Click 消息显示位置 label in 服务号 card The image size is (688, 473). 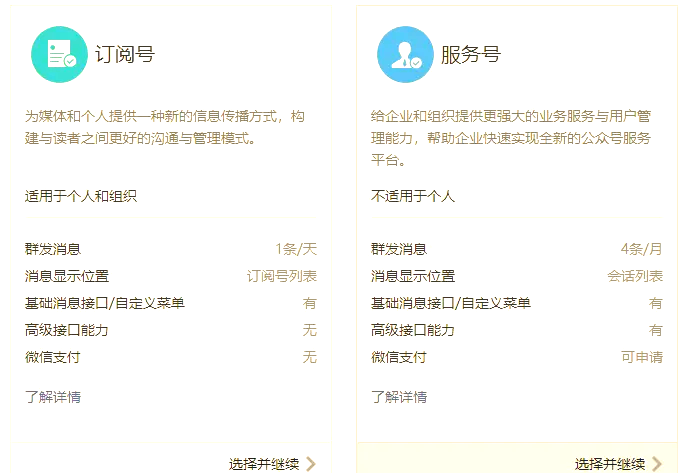point(413,276)
